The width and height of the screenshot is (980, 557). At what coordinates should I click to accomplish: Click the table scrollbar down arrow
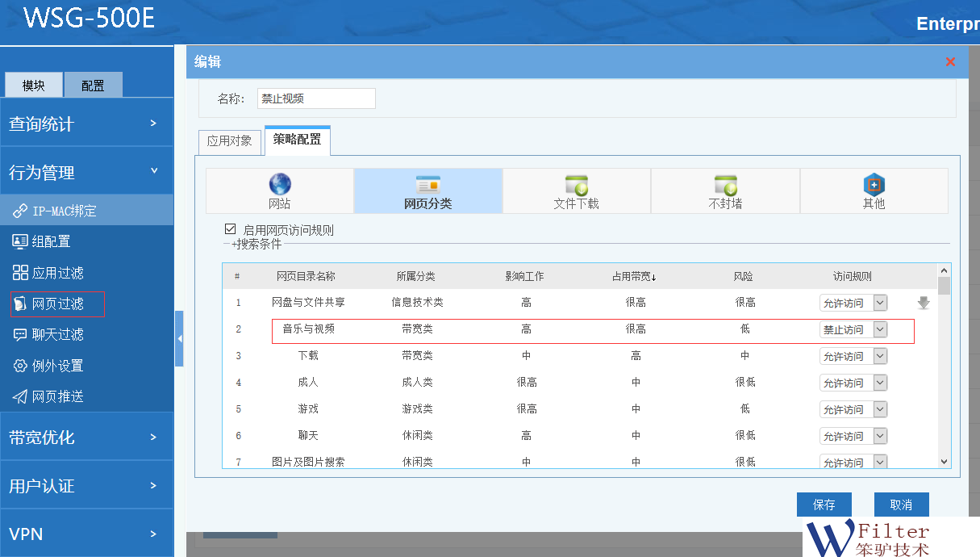point(944,461)
